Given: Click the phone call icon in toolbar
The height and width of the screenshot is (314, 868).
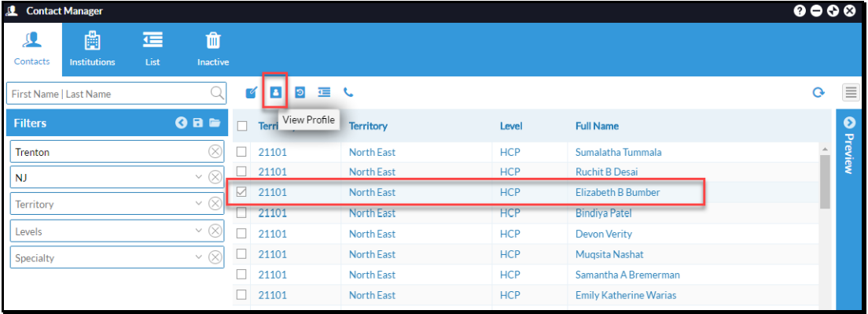Looking at the screenshot, I should tap(348, 92).
